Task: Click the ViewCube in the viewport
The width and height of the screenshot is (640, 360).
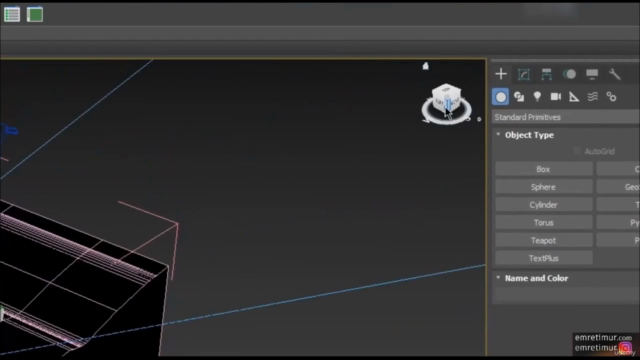Action: point(446,98)
